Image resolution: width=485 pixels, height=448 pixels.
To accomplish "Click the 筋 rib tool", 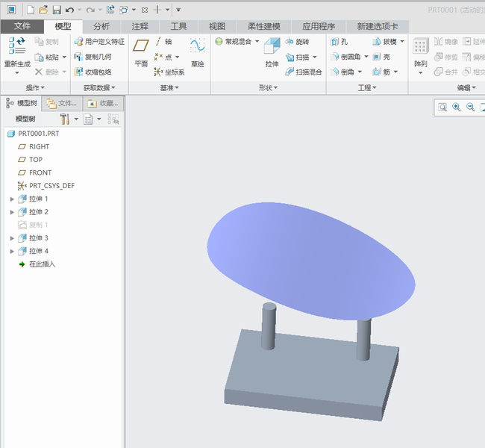I will pos(381,72).
